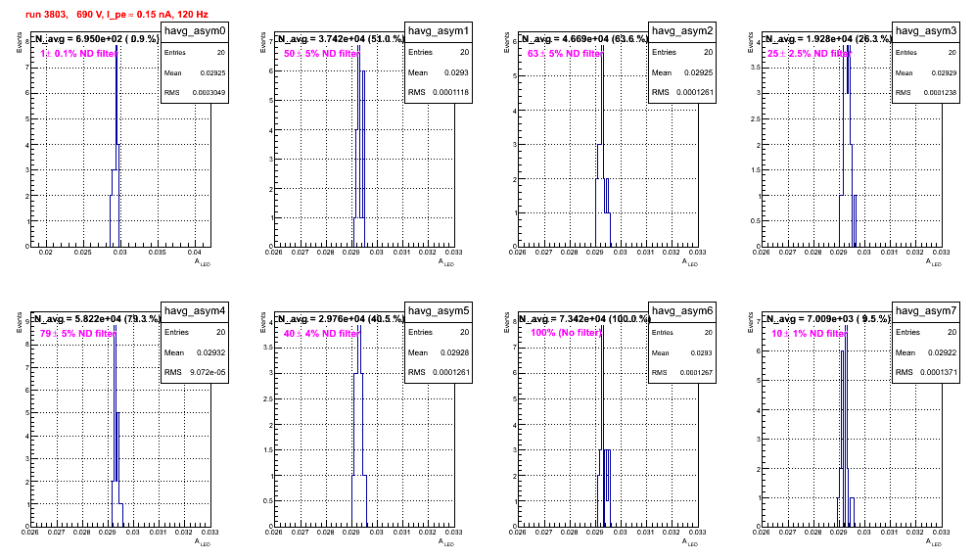Click RMS value 0.0001371 in havg_asym7
This screenshot has width=975, height=560.
pyautogui.click(x=940, y=373)
